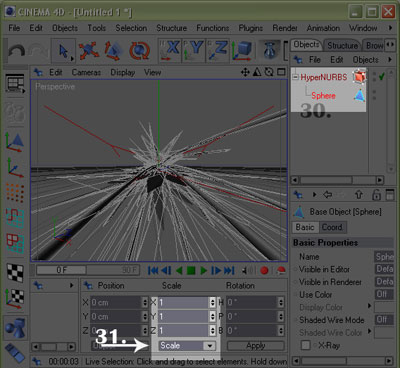
Task: Select the Texture Axis tool icon
Action: click(x=15, y=298)
